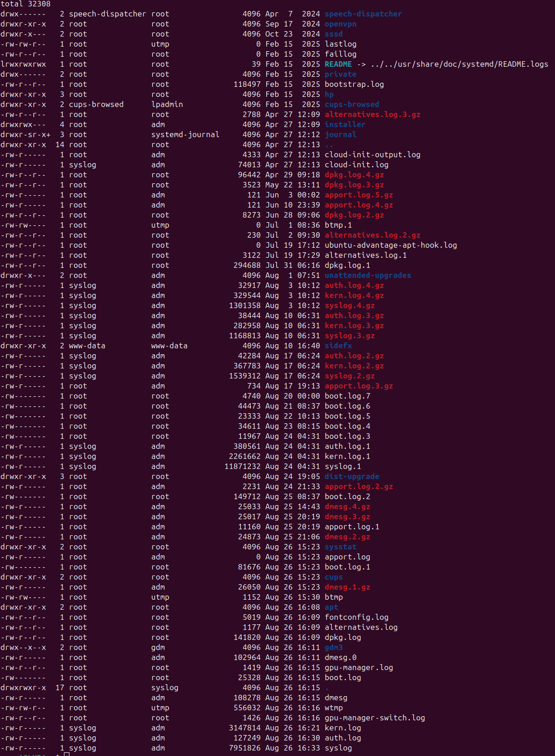Click the fontconfig.log filename
Image resolution: width=555 pixels, height=756 pixels.
tap(356, 618)
